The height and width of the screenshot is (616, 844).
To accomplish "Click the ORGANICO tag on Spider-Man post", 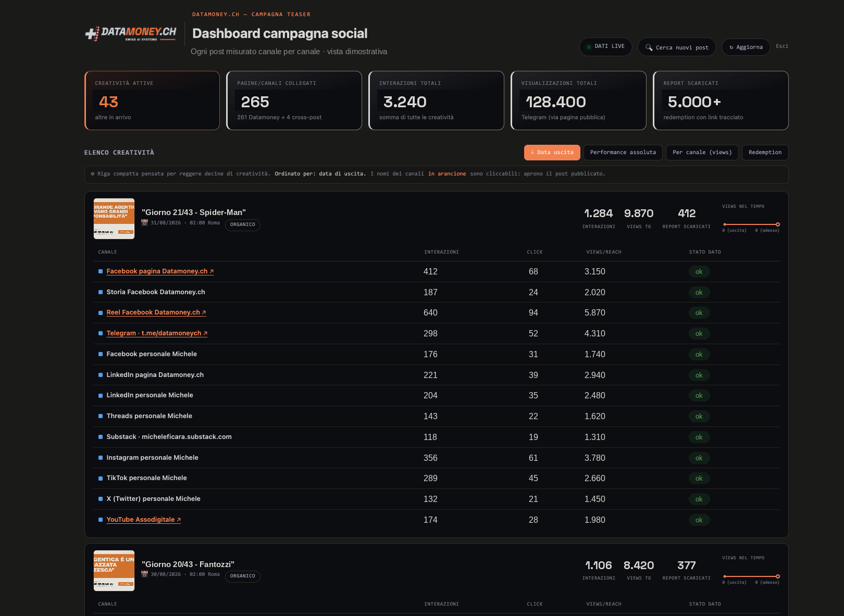I will 243,224.
